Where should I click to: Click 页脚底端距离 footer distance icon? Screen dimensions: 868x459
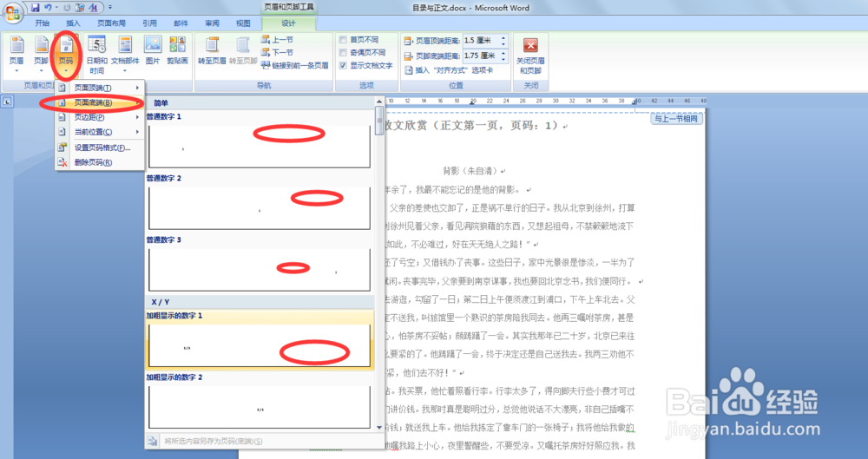(409, 56)
